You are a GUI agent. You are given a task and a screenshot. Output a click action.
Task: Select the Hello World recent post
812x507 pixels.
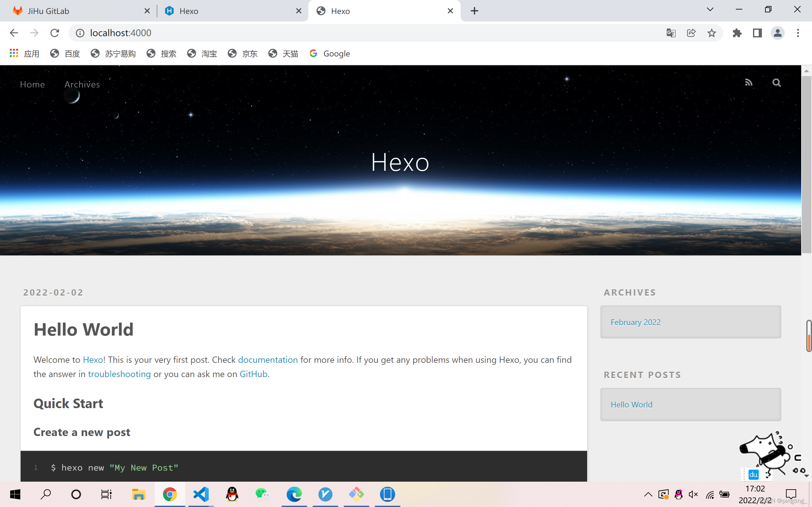631,404
